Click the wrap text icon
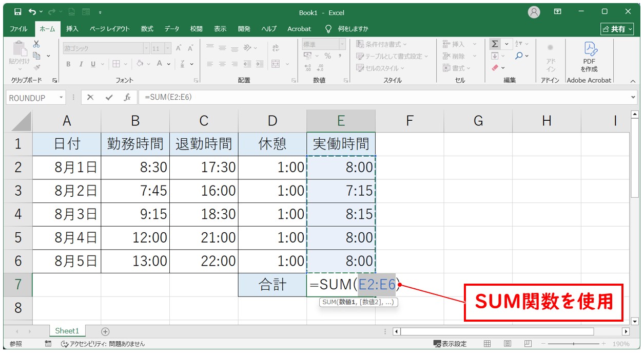The image size is (644, 353). click(276, 48)
